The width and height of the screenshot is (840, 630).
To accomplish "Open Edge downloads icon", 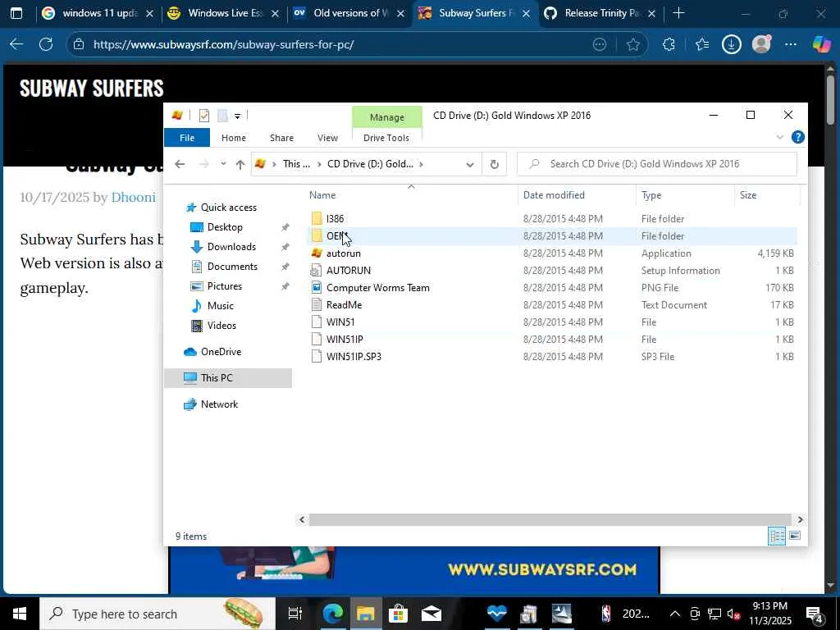I will 731,44.
